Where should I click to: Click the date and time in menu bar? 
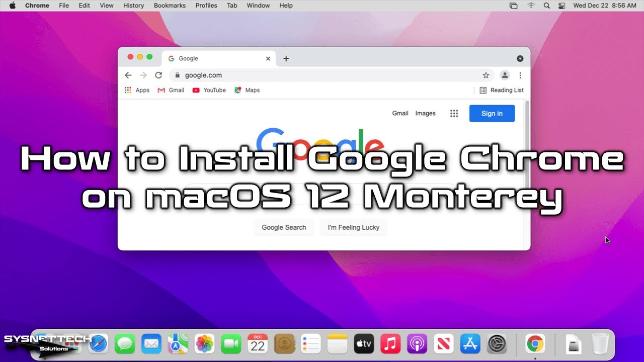(x=605, y=6)
